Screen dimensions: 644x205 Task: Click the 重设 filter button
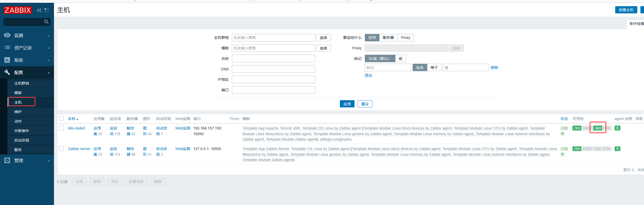[365, 104]
